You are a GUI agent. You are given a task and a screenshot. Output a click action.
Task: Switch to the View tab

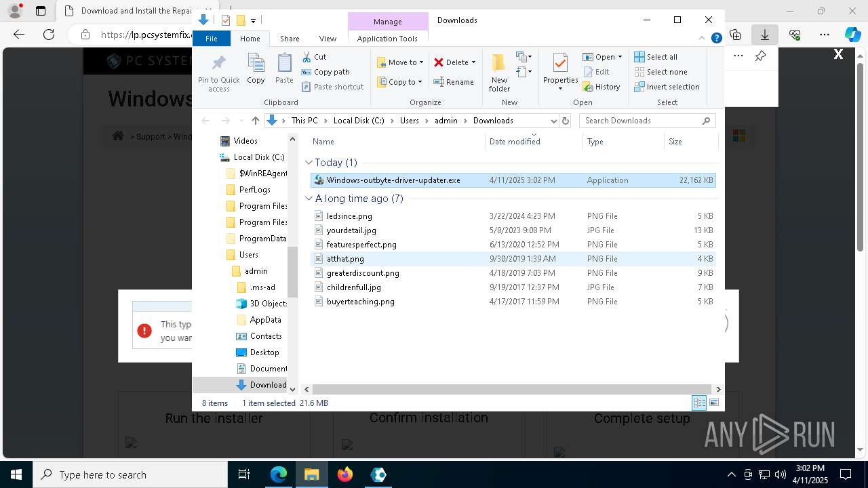coord(328,39)
